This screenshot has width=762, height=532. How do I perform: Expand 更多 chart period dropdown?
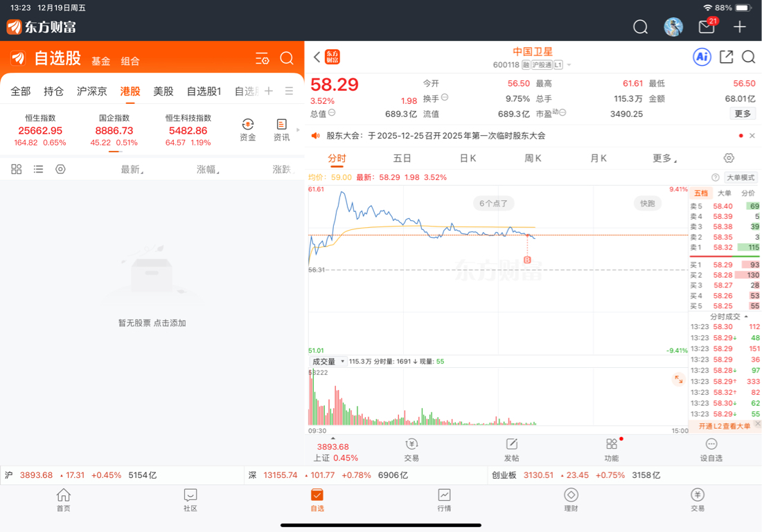[664, 159]
